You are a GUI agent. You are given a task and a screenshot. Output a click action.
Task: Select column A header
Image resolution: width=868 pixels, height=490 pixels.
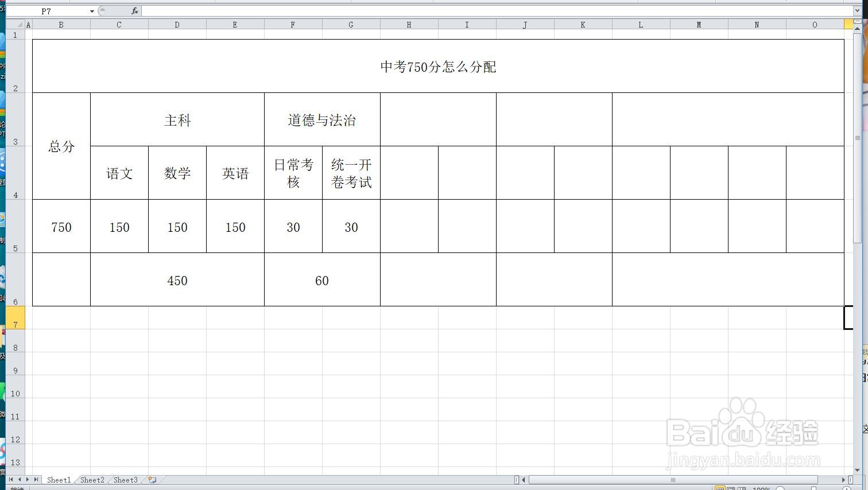(x=29, y=25)
